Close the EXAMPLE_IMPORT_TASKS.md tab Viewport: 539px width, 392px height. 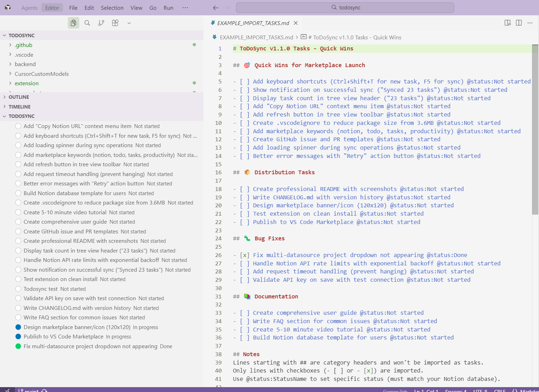pos(296,23)
